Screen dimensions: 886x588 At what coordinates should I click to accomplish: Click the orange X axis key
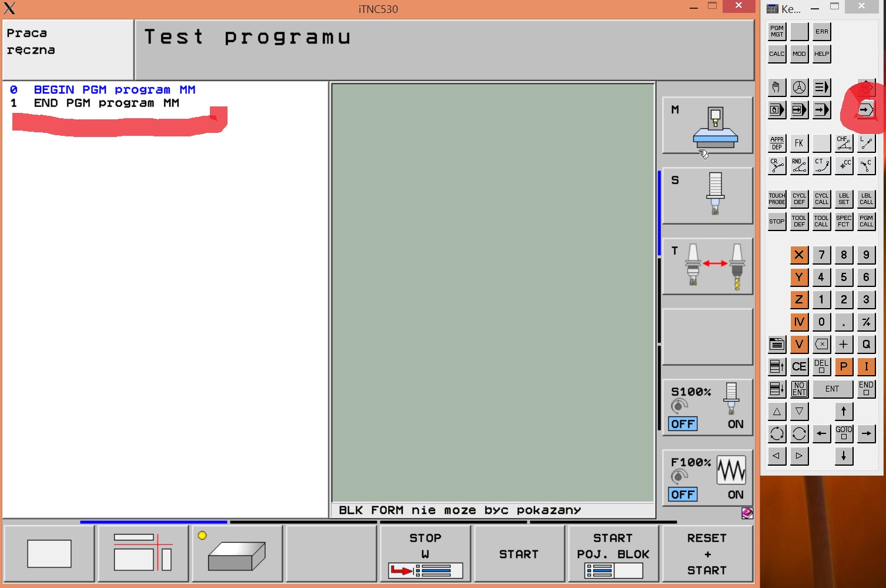tap(799, 255)
